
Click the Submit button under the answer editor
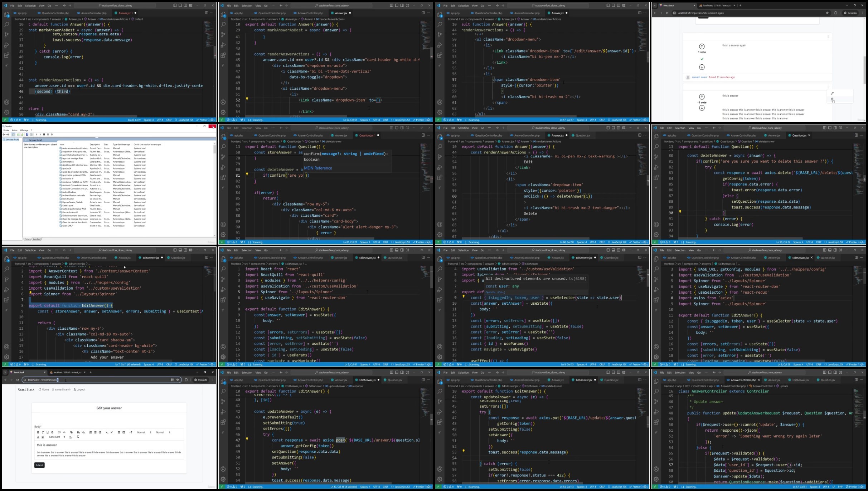coord(39,465)
